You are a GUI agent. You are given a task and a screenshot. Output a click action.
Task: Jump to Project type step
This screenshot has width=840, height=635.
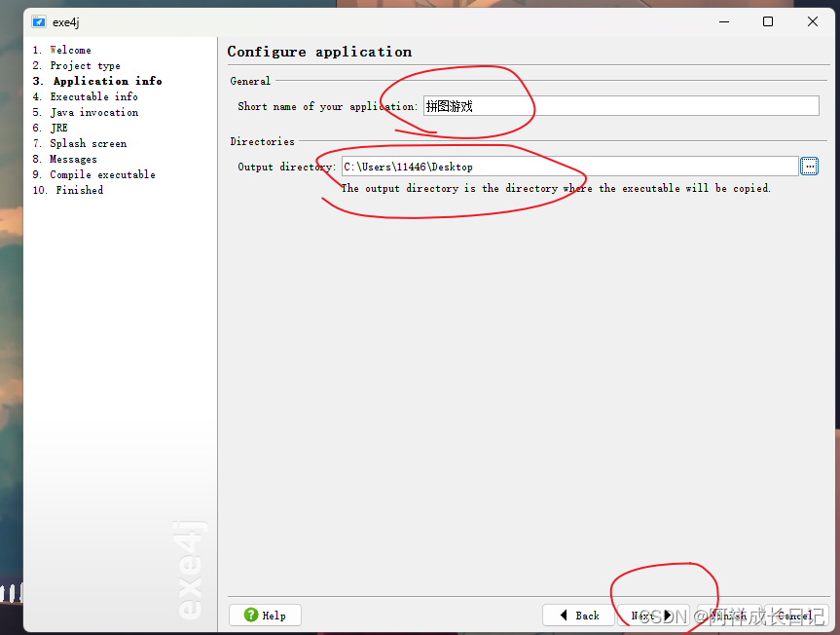[85, 65]
